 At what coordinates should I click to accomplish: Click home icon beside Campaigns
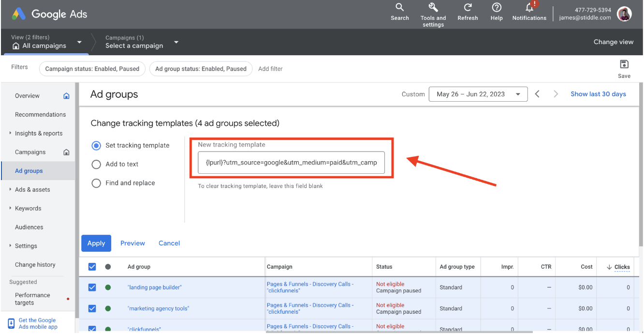pos(66,152)
